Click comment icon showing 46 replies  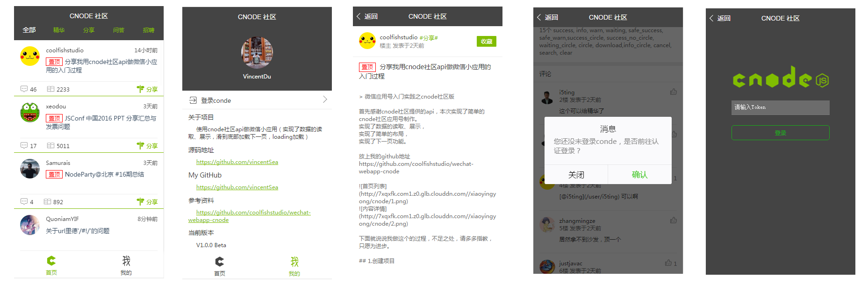24,89
